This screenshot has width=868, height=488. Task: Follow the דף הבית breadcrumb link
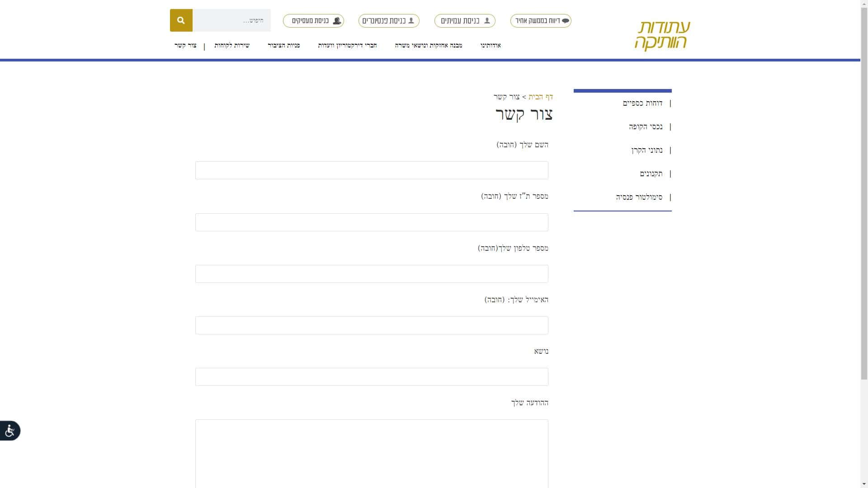click(541, 97)
